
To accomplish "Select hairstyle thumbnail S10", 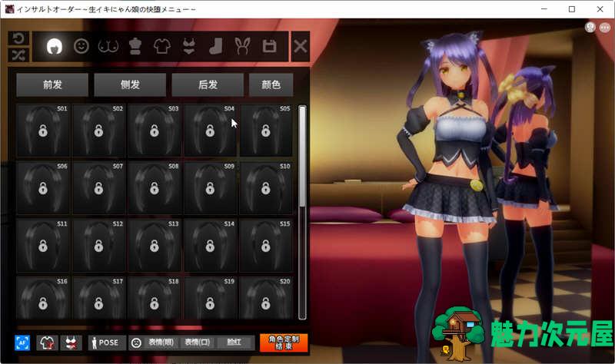I will coord(266,188).
